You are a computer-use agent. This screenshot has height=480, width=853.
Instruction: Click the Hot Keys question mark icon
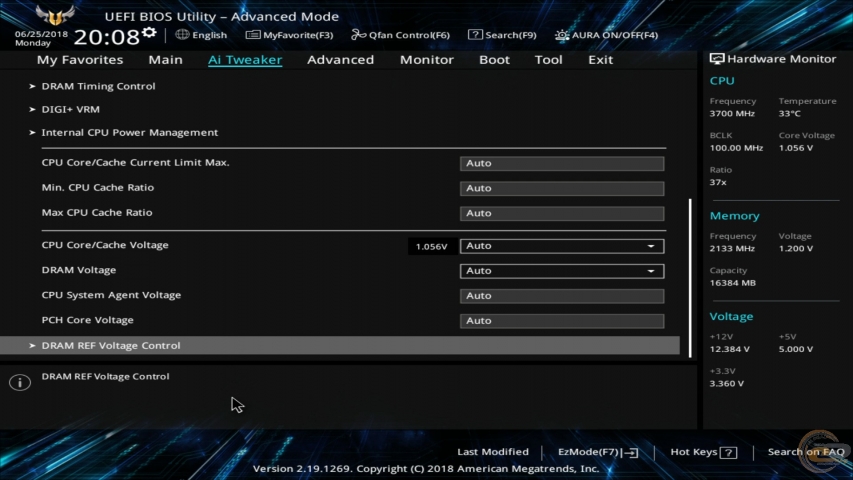click(x=728, y=452)
